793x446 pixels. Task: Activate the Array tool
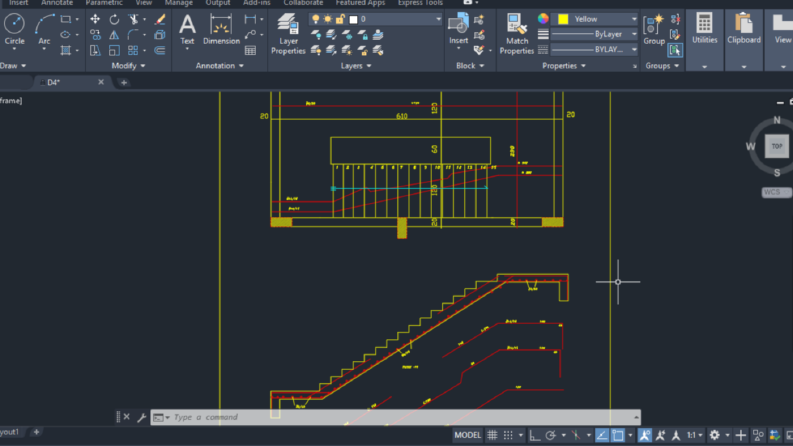(133, 51)
